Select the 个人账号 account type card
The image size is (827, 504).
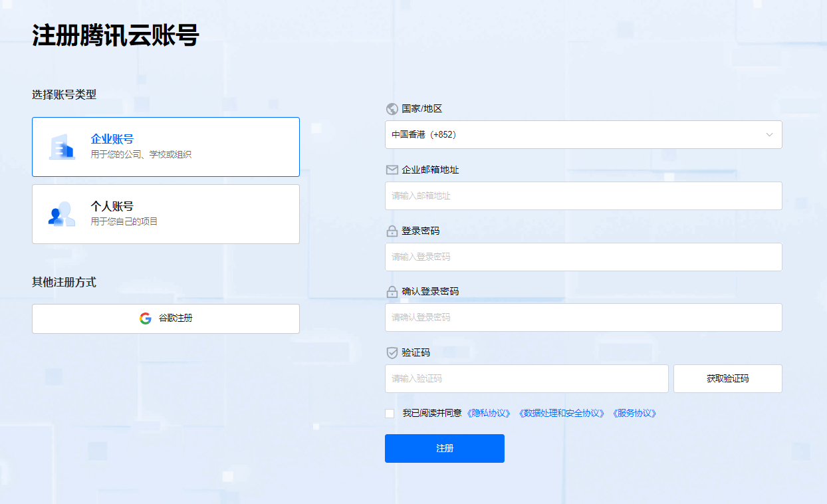166,214
